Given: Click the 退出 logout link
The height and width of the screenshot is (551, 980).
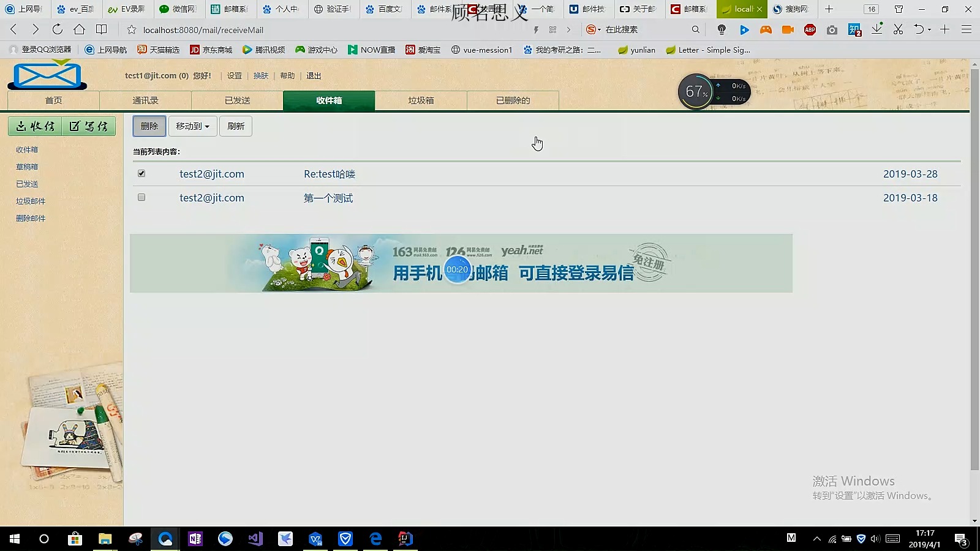Looking at the screenshot, I should (x=313, y=75).
